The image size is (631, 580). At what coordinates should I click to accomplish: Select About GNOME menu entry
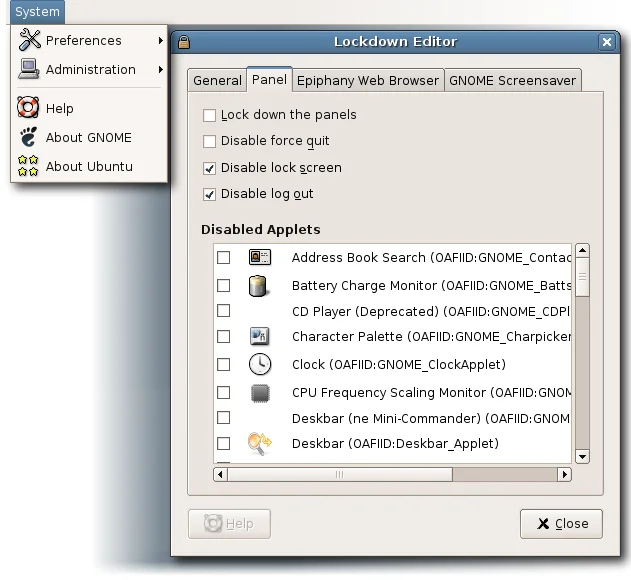(x=89, y=137)
